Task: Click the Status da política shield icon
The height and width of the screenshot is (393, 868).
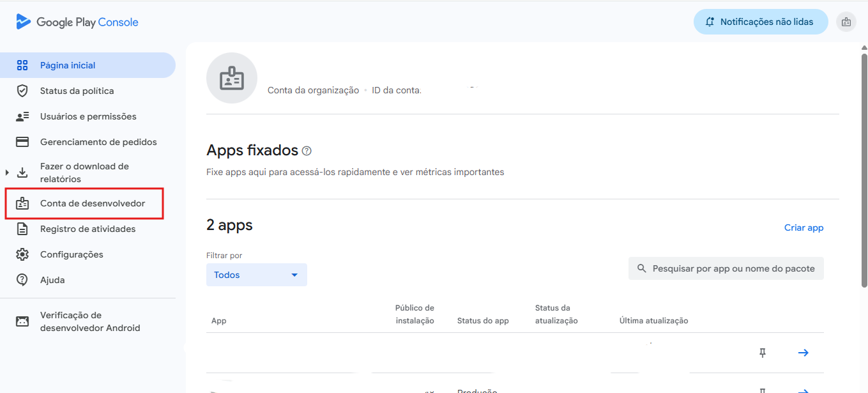Action: pos(22,91)
